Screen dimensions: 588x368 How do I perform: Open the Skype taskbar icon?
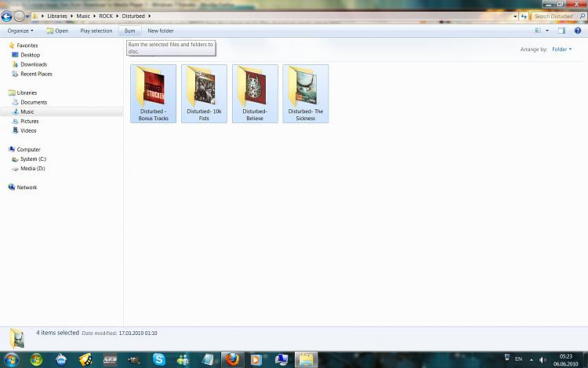(x=159, y=359)
